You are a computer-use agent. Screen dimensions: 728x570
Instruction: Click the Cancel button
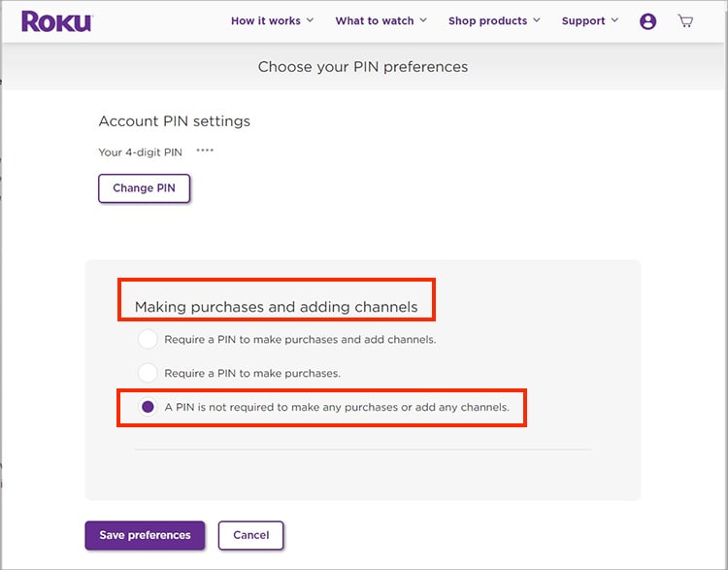coord(250,535)
